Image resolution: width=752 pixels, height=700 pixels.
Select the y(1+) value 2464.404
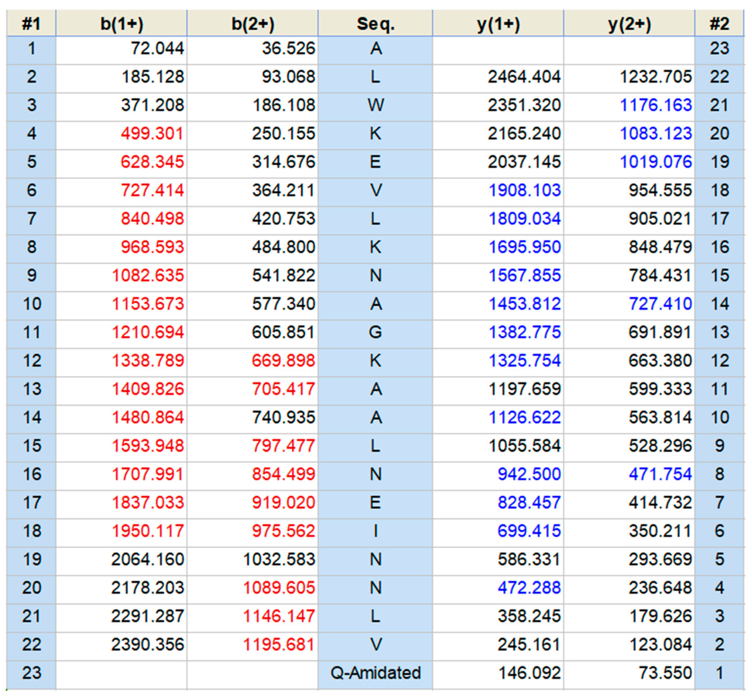click(524, 77)
